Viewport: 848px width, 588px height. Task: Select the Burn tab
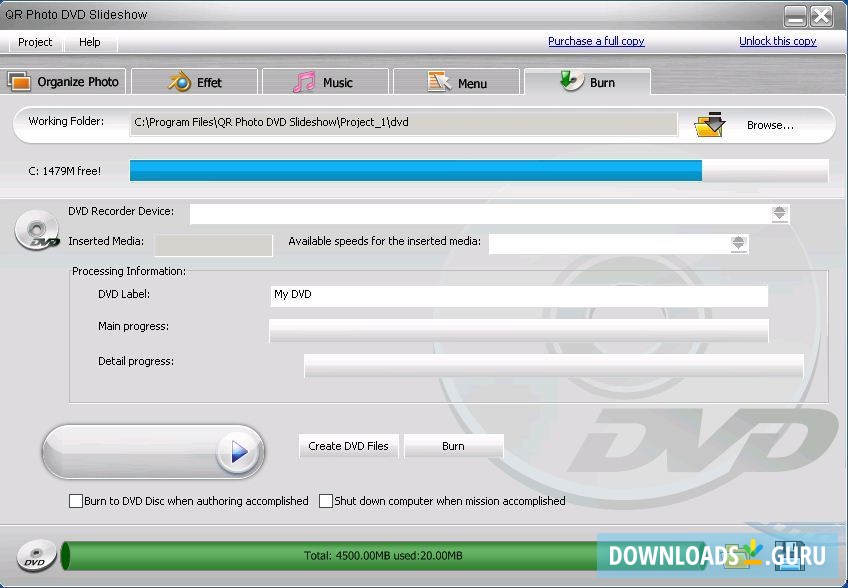pyautogui.click(x=587, y=82)
